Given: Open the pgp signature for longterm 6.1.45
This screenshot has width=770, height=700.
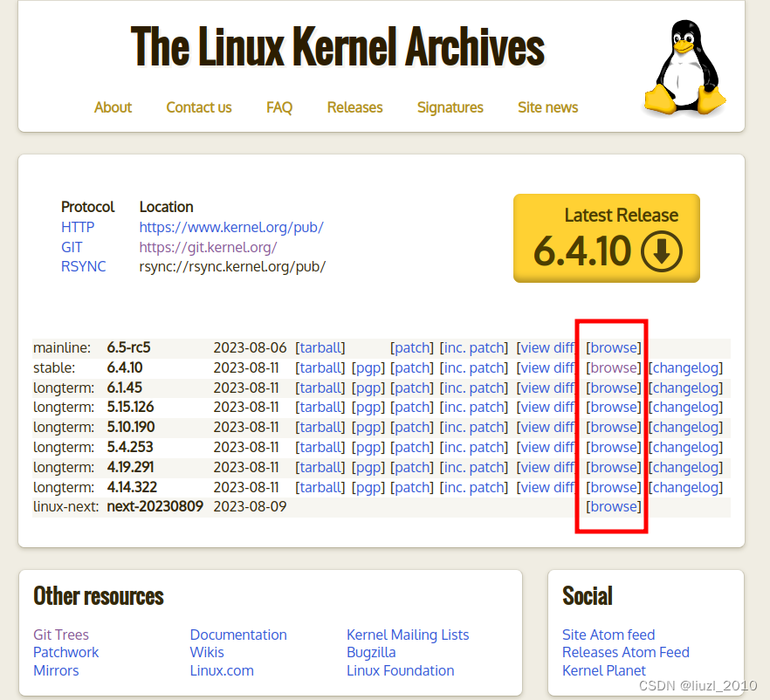Looking at the screenshot, I should (x=368, y=388).
